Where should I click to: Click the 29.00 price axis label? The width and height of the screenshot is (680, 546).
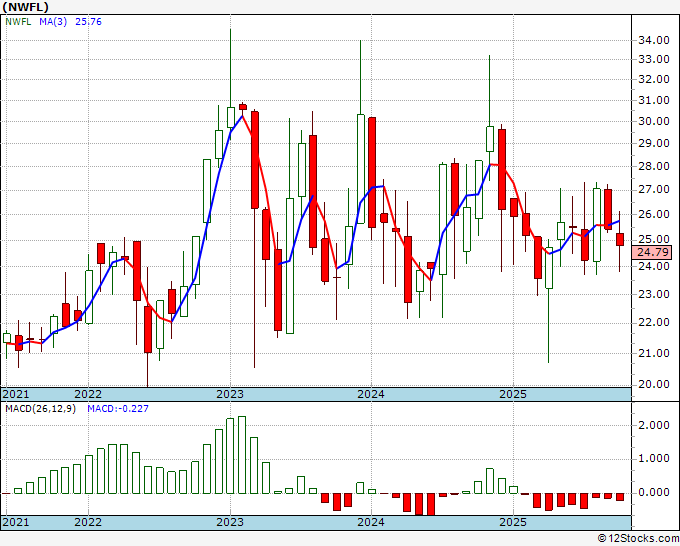654,143
